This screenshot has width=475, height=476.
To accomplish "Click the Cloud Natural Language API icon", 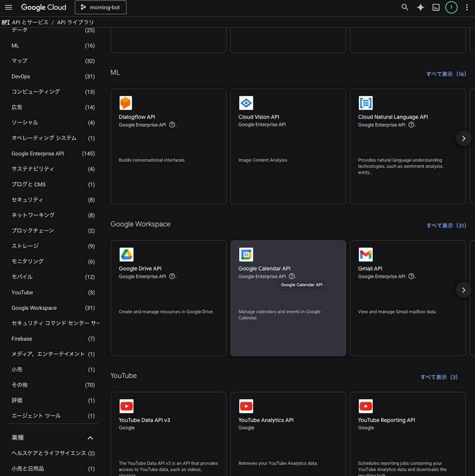I will tap(365, 103).
